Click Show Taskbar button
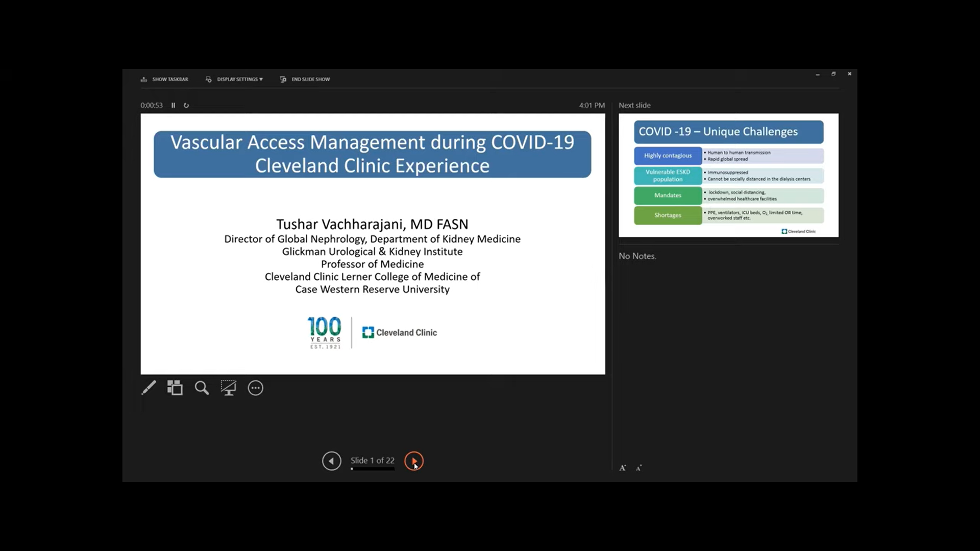Screen dimensions: 980x551 click(164, 79)
